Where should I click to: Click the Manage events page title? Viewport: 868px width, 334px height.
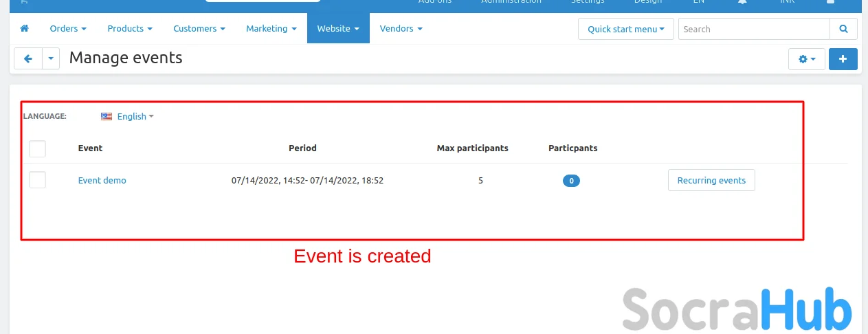tap(126, 58)
